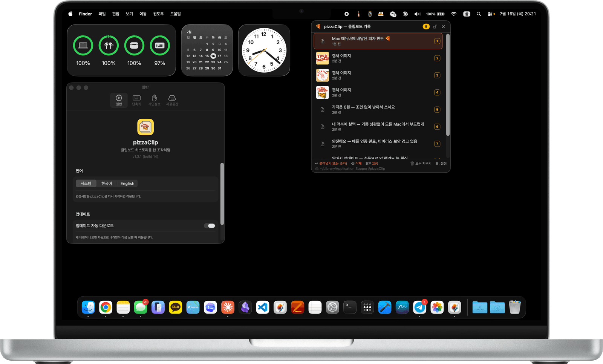This screenshot has height=364, width=603.
Task: Open Control Center in the menu bar
Action: coord(490,14)
